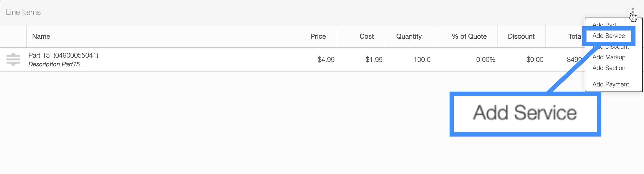The width and height of the screenshot is (644, 174).
Task: Click the % of Quote column header
Action: click(x=469, y=36)
